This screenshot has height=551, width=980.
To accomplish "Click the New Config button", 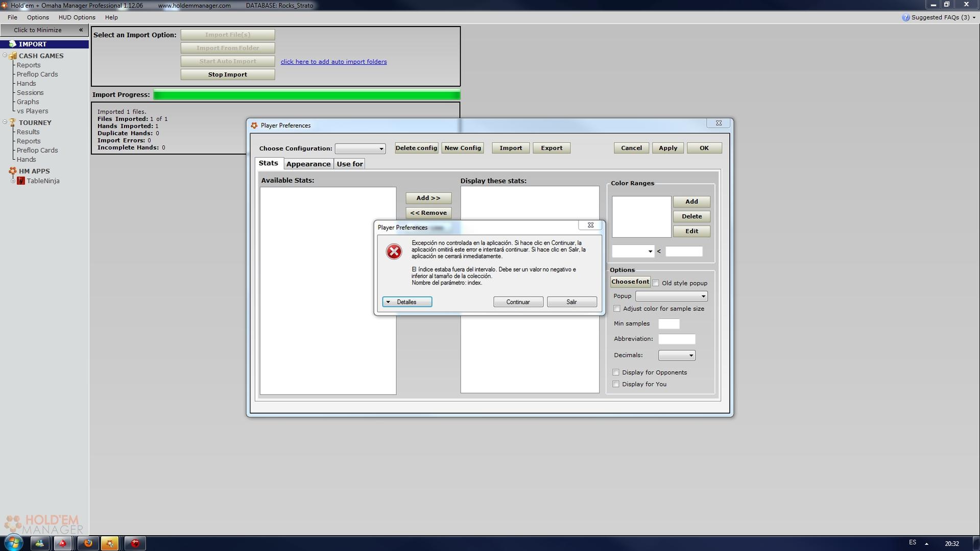I will coord(463,148).
